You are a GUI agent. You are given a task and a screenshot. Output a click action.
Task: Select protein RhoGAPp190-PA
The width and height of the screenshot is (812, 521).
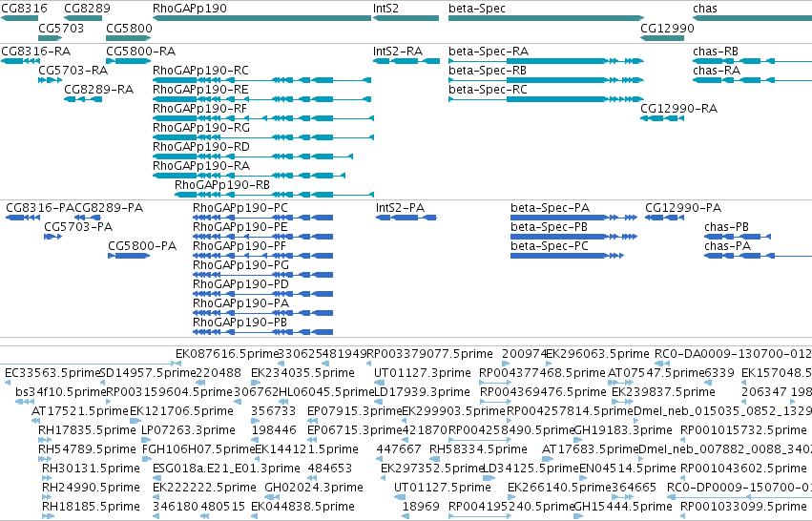(x=262, y=313)
